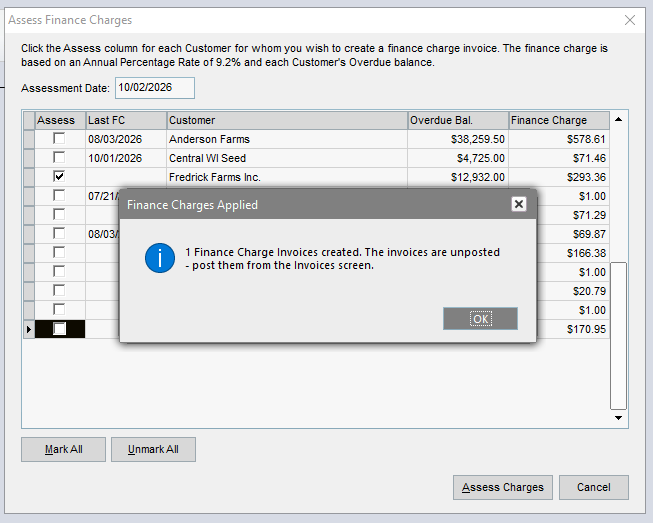
Task: Toggle Assess checkbox in the $71.29 row
Action: 59,214
